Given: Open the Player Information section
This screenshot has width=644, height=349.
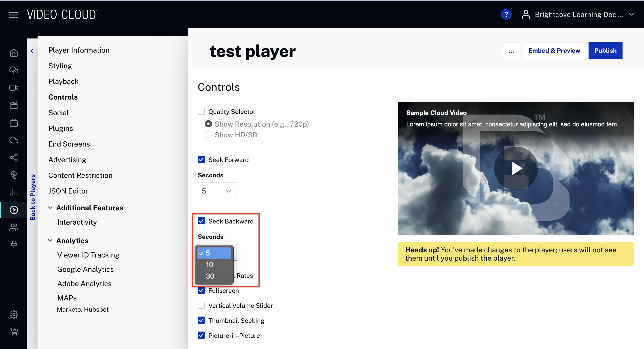Looking at the screenshot, I should tap(79, 50).
